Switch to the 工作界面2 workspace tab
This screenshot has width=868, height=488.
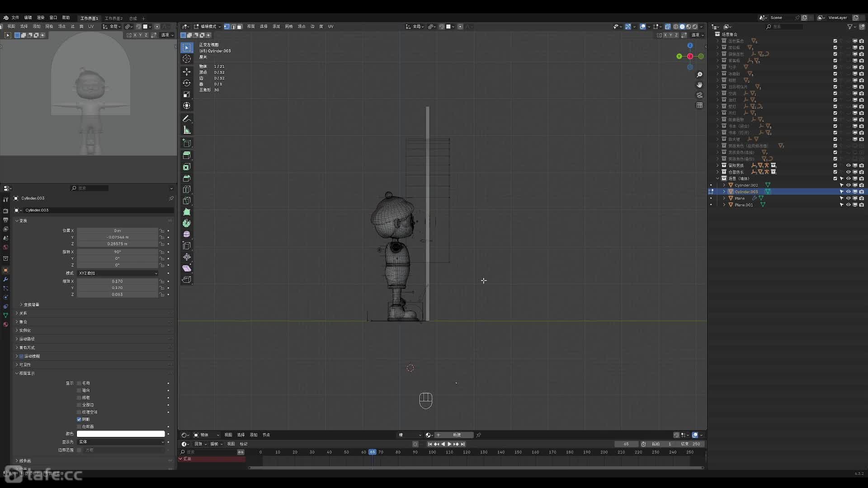click(113, 19)
